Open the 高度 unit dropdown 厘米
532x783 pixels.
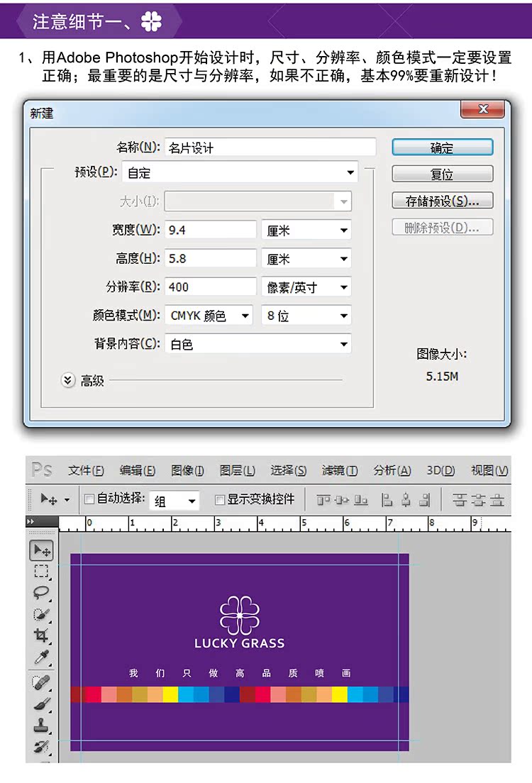(x=306, y=259)
